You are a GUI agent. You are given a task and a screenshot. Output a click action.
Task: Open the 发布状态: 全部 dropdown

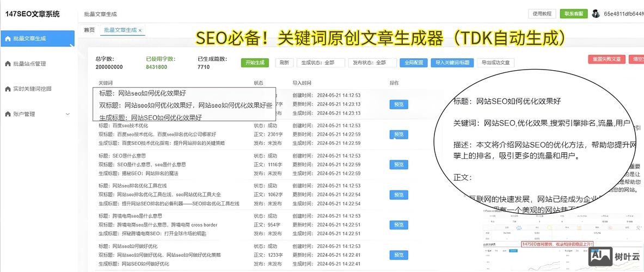372,63
